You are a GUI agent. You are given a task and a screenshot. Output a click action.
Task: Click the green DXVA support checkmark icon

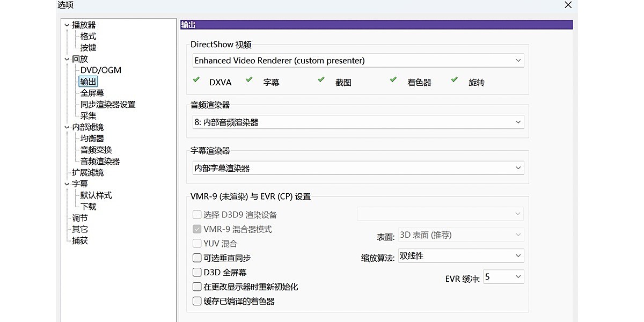coord(196,79)
